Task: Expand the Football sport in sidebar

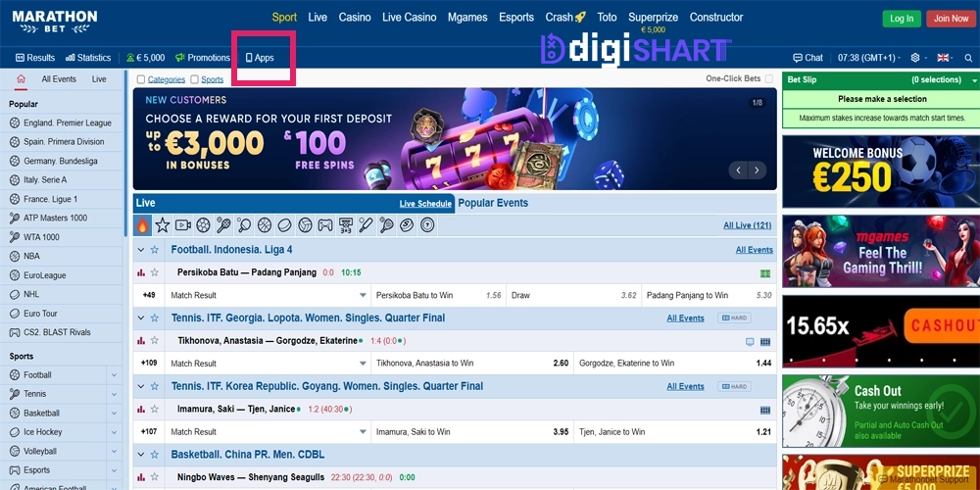Action: pyautogui.click(x=114, y=375)
